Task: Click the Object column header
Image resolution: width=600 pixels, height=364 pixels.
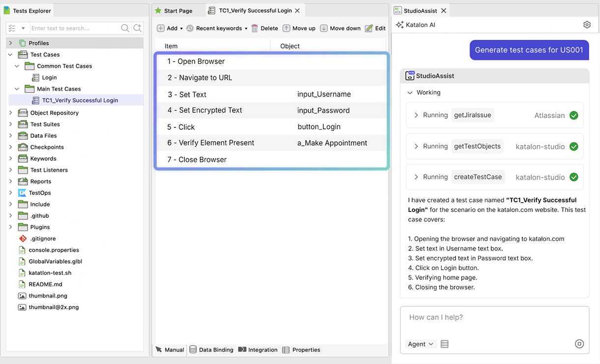Action: (x=290, y=46)
